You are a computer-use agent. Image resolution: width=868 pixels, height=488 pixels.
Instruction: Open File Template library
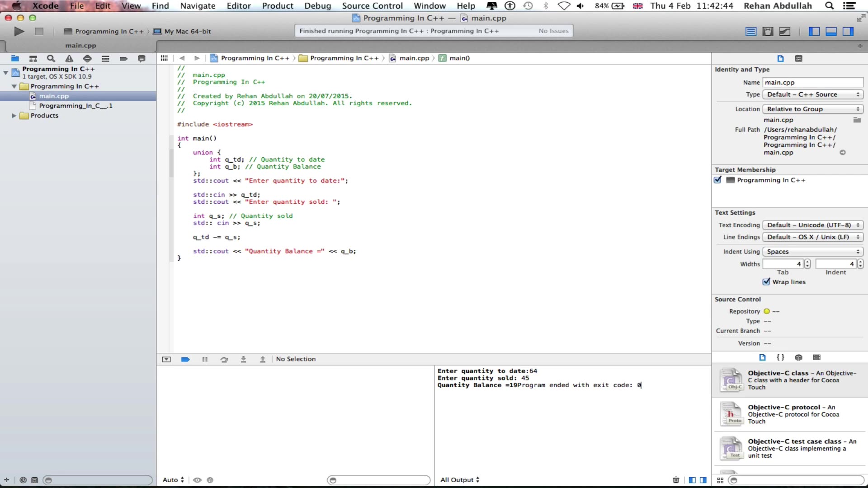762,357
